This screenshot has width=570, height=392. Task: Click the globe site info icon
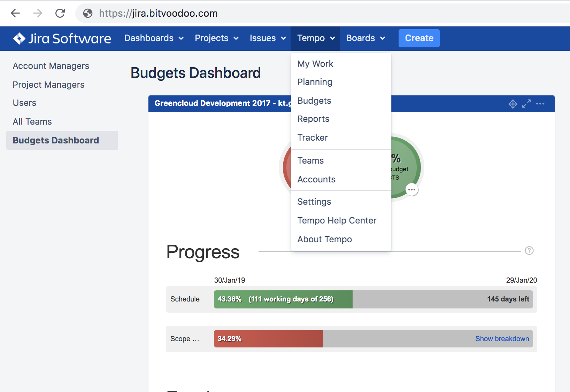pos(88,13)
